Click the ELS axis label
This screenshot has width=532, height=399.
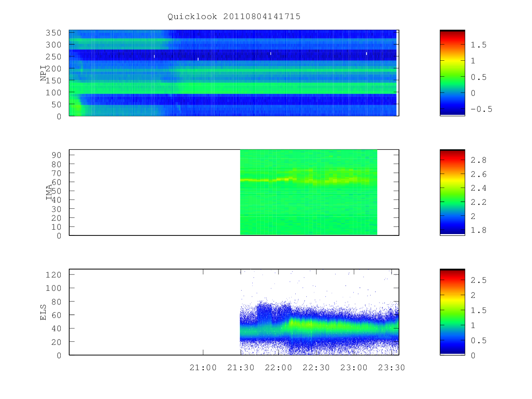[x=43, y=312]
